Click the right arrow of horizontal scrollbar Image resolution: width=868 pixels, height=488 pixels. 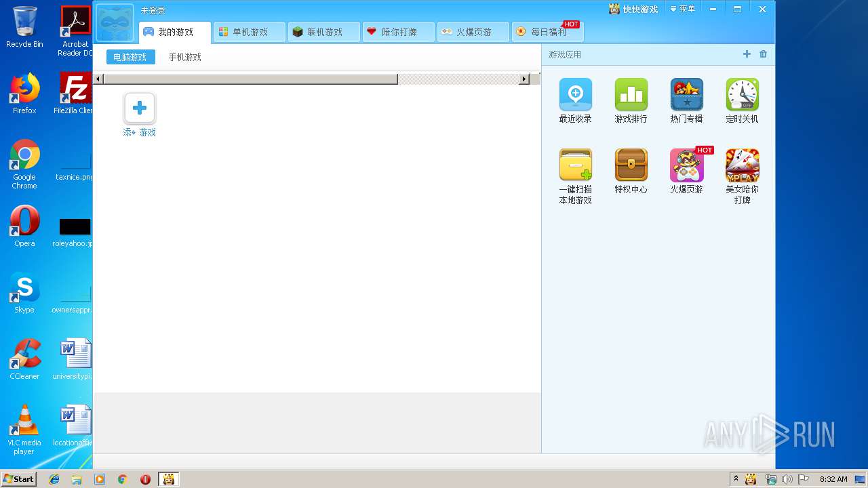[x=524, y=79]
